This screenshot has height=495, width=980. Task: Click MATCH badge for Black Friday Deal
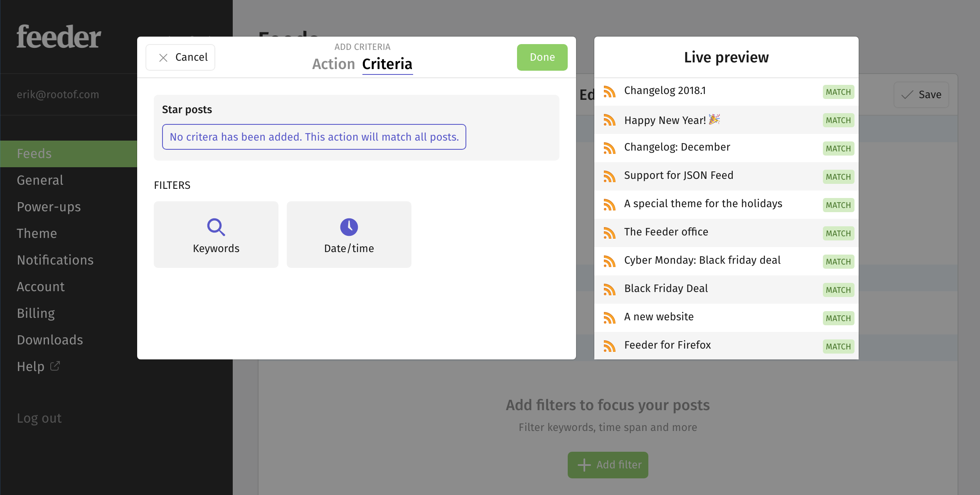pos(838,290)
